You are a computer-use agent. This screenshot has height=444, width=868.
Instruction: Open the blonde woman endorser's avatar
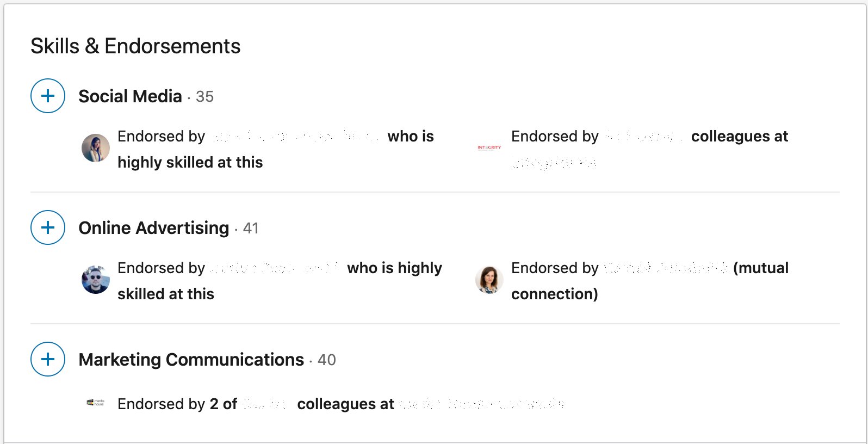(96, 148)
